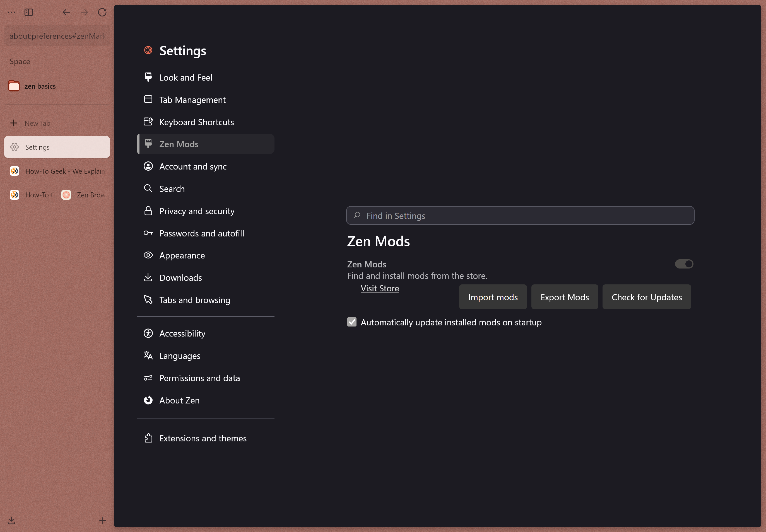Reload the page with the refresh icon
This screenshot has width=766, height=532.
(x=102, y=12)
